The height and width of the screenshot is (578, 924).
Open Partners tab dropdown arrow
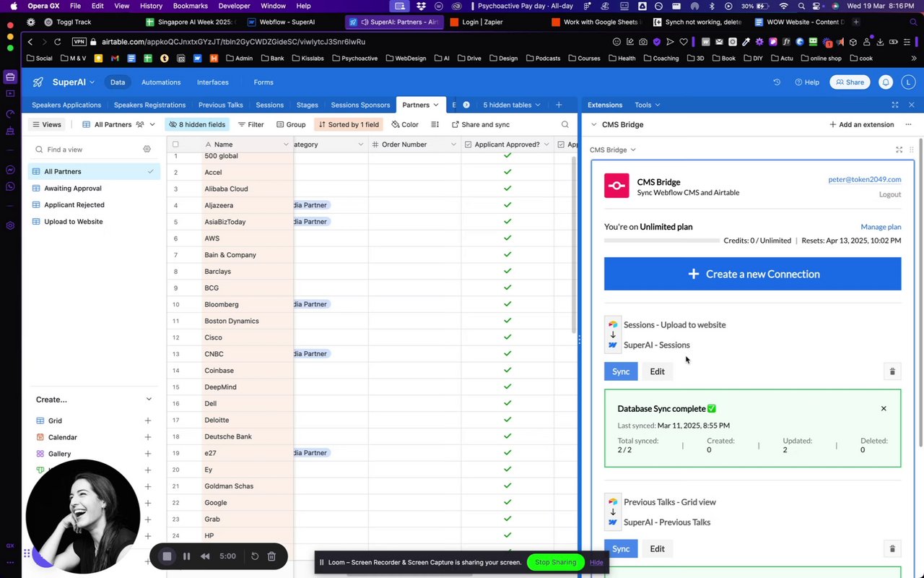pyautogui.click(x=435, y=105)
